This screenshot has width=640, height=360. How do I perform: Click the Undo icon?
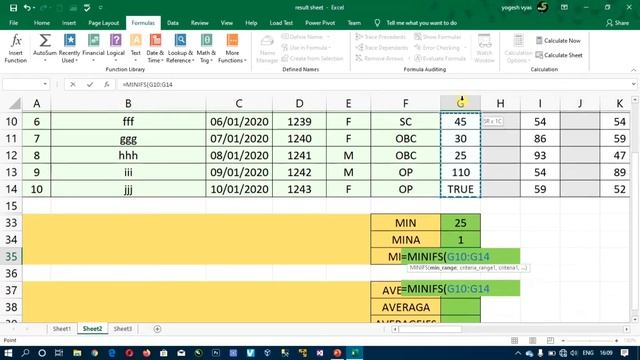[27, 7]
